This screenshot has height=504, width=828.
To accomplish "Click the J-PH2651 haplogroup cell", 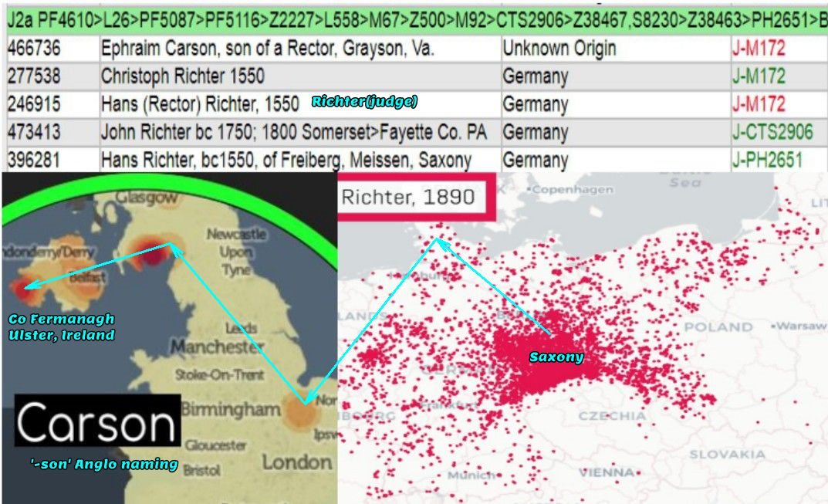I will pyautogui.click(x=767, y=160).
